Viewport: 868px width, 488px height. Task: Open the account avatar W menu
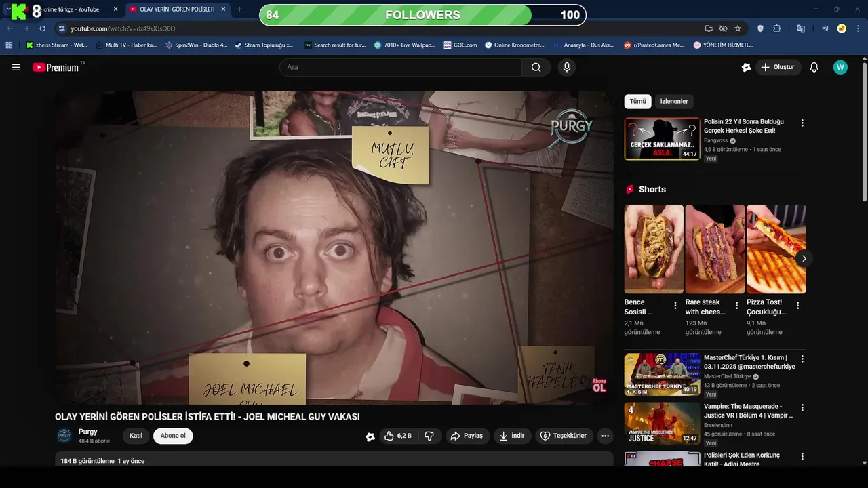click(x=840, y=67)
